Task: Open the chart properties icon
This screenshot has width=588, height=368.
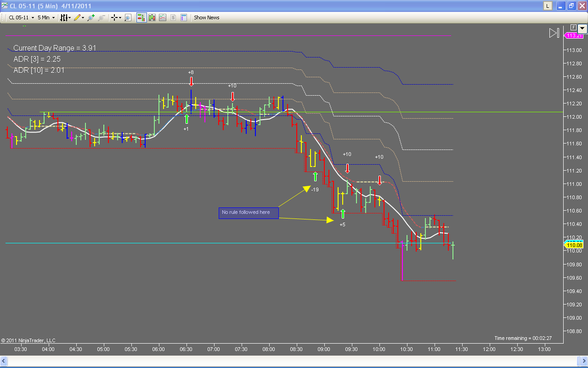Action: coord(184,17)
